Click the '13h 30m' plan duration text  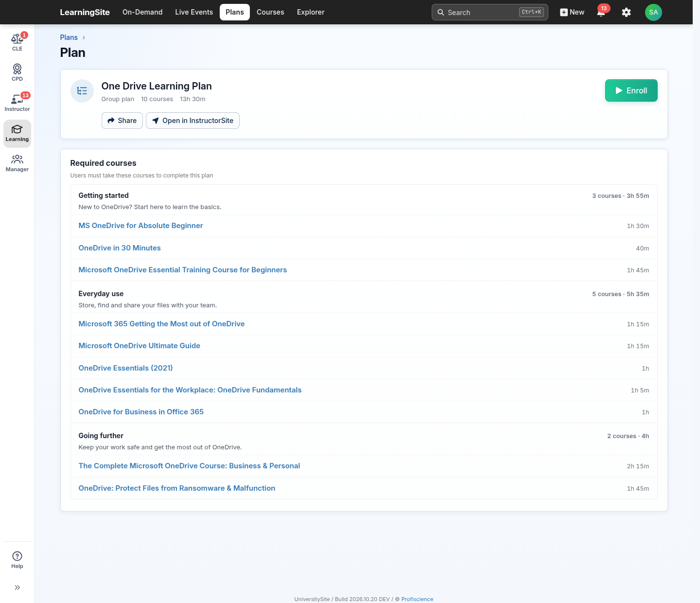coord(192,99)
